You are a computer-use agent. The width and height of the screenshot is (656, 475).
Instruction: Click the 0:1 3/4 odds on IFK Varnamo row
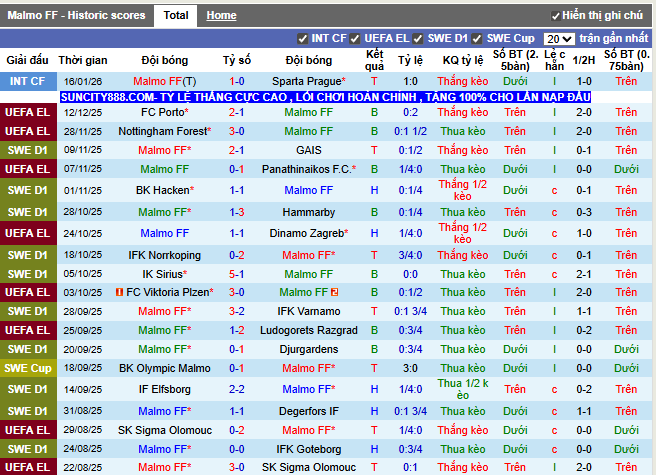[x=410, y=311]
